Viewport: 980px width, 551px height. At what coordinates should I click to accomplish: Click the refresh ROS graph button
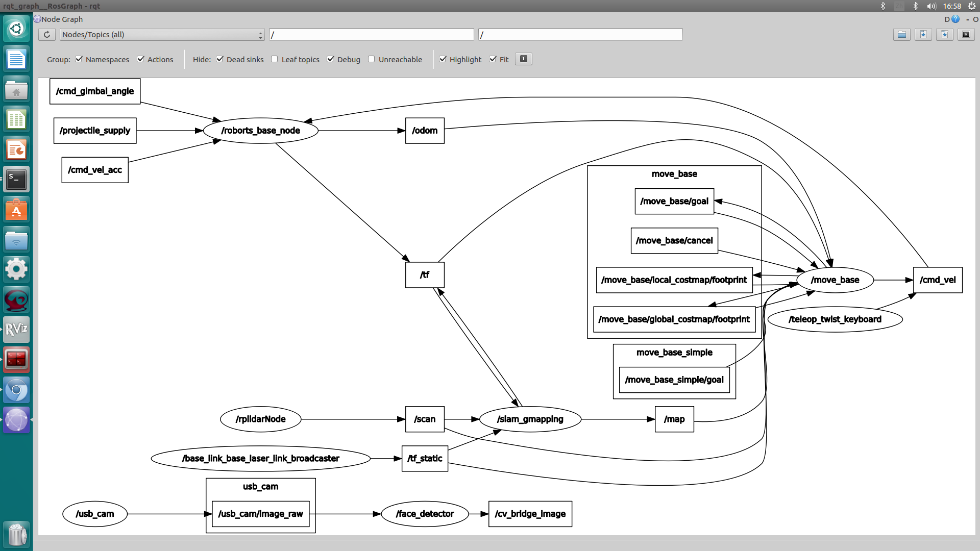[46, 35]
